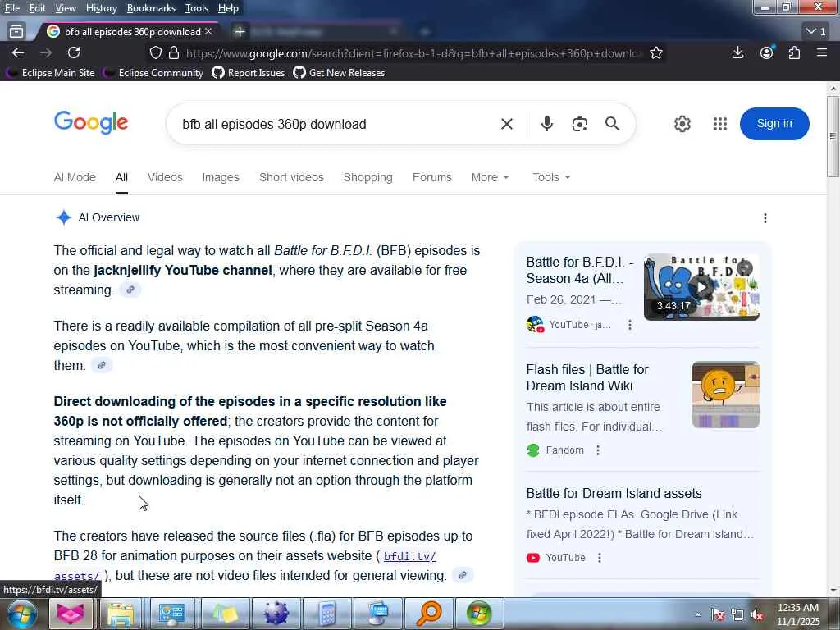Switch to the Forums results tab
Image resolution: width=840 pixels, height=630 pixels.
431,177
